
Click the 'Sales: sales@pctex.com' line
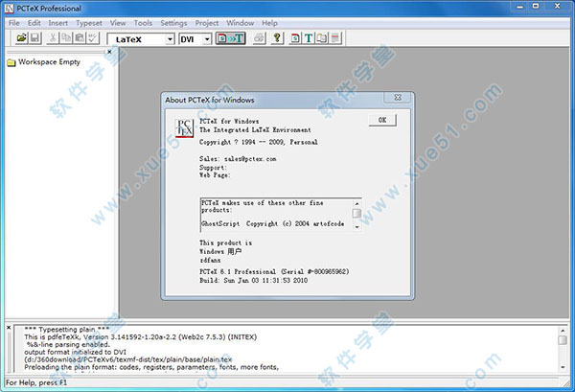[238, 159]
